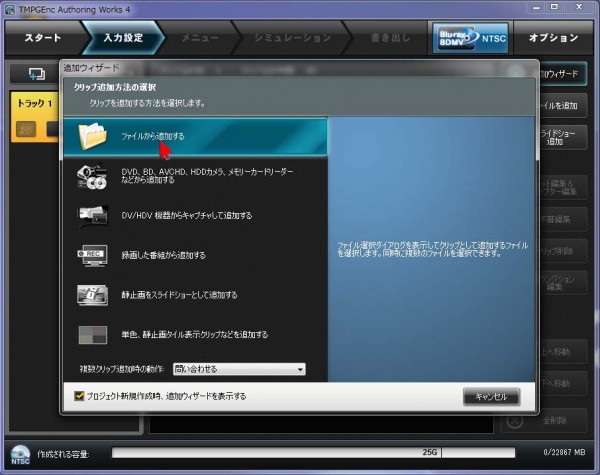Minimize the TMPGEnc Authoring Works window
Image resolution: width=600 pixels, height=475 pixels.
[x=536, y=7]
